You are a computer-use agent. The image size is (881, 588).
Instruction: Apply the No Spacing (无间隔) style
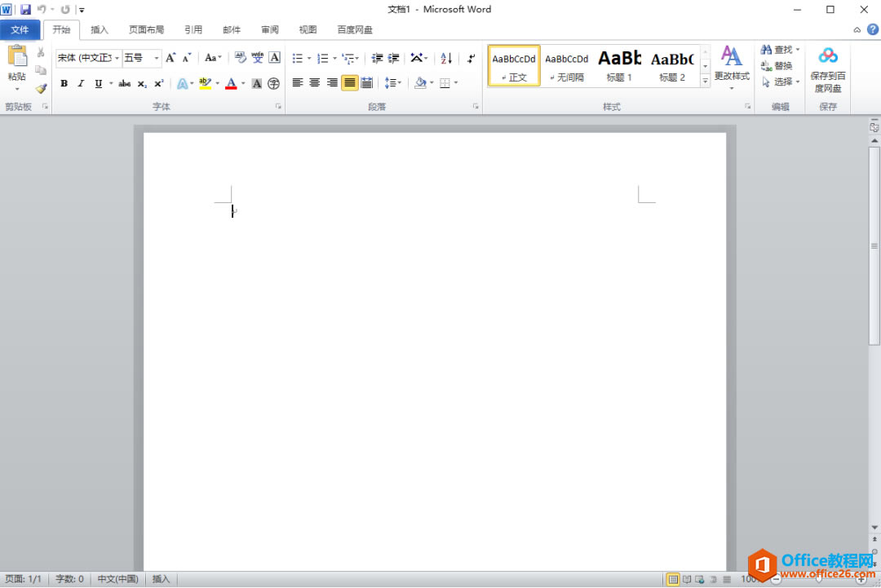click(x=566, y=66)
